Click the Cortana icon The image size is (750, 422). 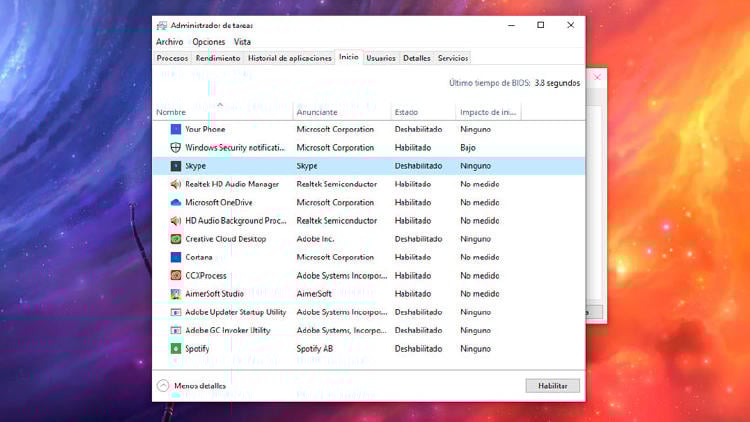176,257
